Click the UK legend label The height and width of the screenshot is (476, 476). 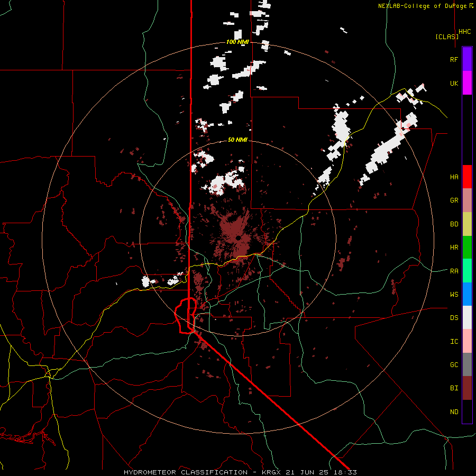(x=454, y=83)
